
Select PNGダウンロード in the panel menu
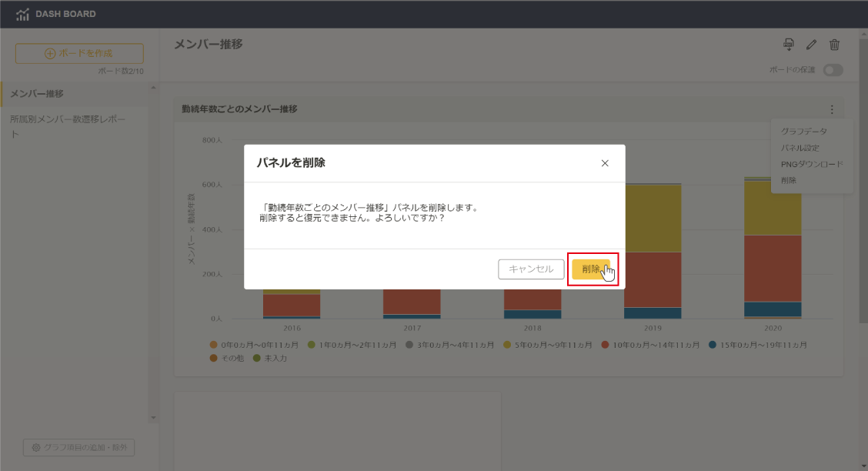[812, 164]
